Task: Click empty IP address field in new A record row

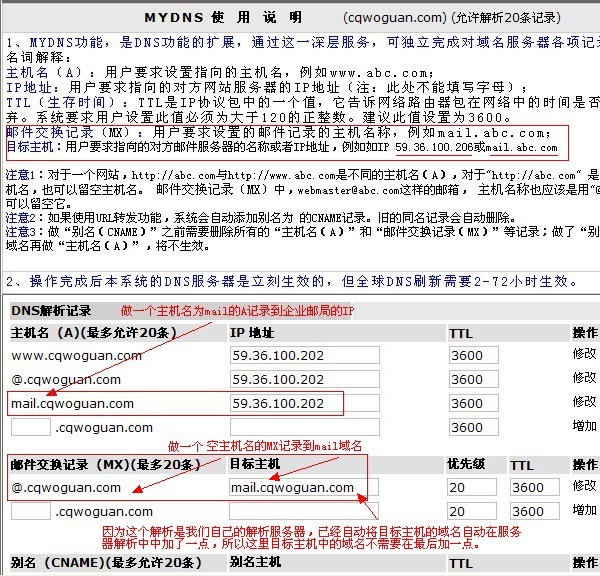Action: 305,427
